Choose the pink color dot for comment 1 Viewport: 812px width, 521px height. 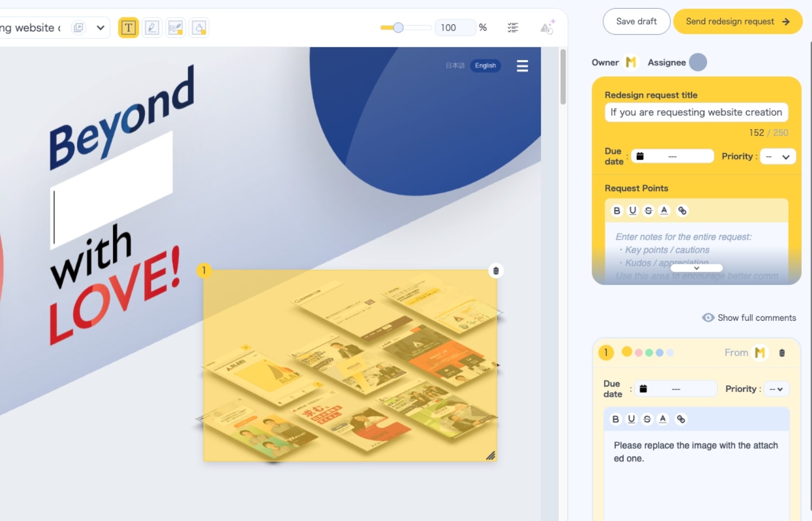point(639,353)
